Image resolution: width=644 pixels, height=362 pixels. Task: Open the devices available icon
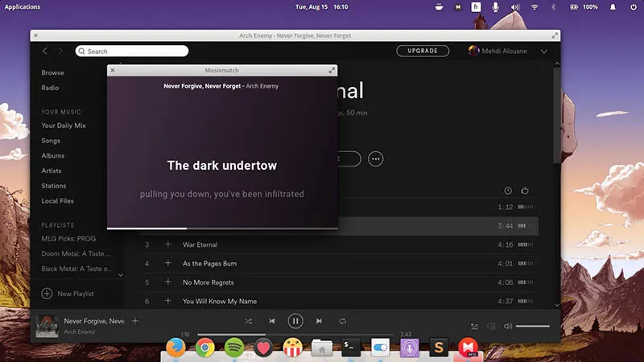coord(491,327)
